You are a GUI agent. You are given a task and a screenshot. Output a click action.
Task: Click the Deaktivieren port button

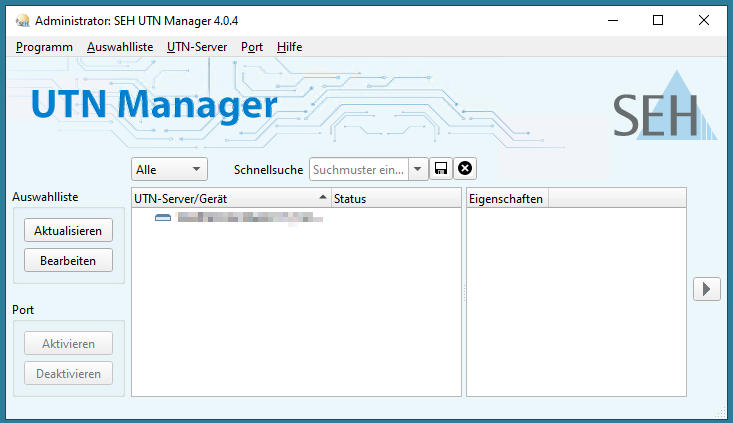pos(68,373)
